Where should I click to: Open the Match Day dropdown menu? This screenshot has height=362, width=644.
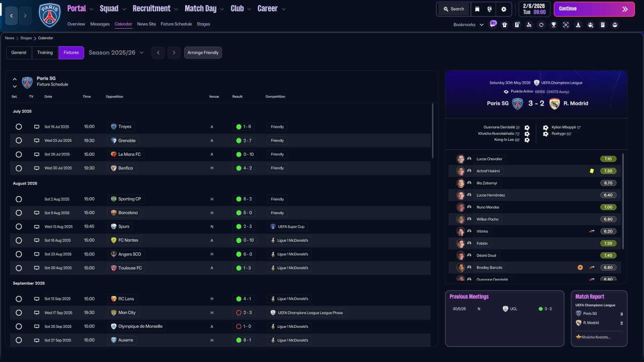(x=205, y=9)
